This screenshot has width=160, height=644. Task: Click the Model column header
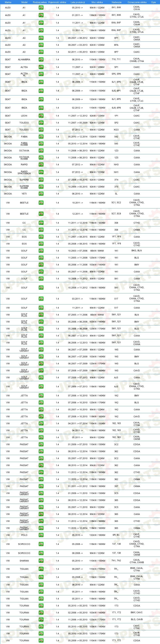pyautogui.click(x=24, y=2)
